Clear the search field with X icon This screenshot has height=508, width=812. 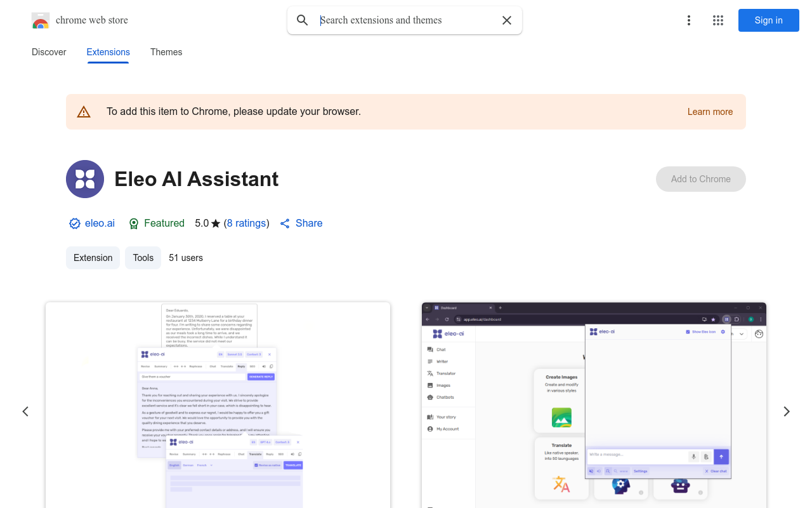tap(507, 20)
